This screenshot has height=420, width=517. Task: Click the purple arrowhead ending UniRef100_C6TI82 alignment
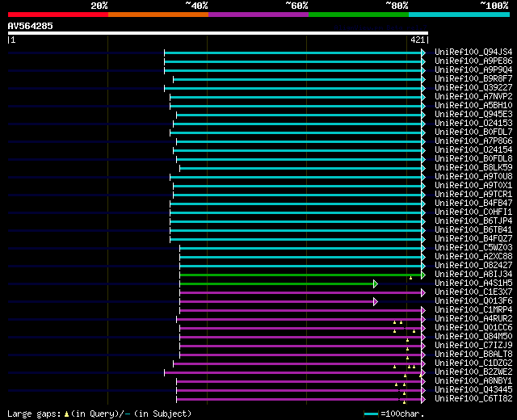tap(423, 400)
